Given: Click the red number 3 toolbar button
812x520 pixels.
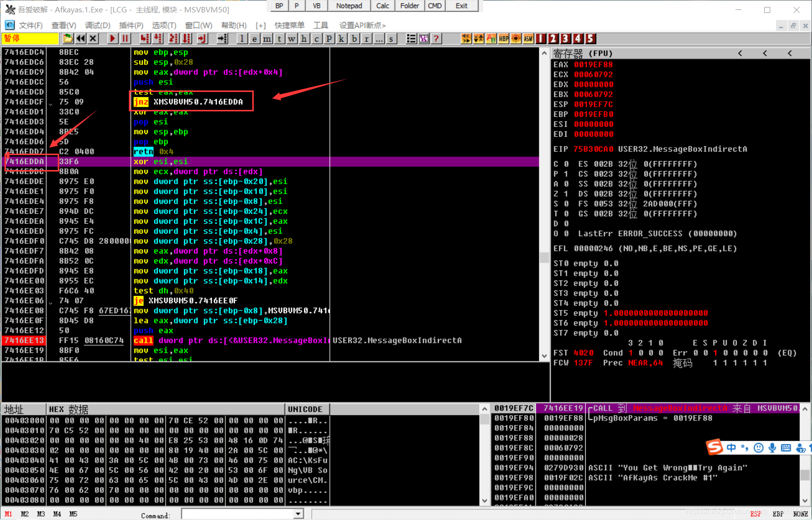Looking at the screenshot, I should tap(565, 38).
